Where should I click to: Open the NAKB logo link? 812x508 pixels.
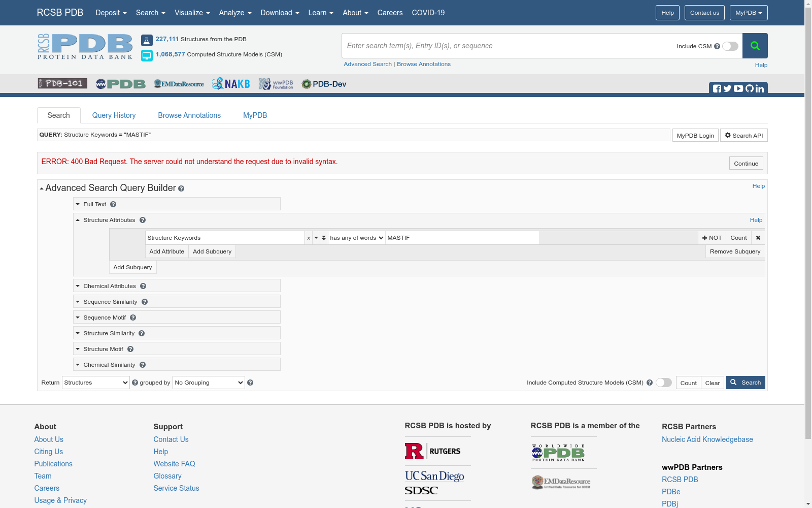pos(231,84)
